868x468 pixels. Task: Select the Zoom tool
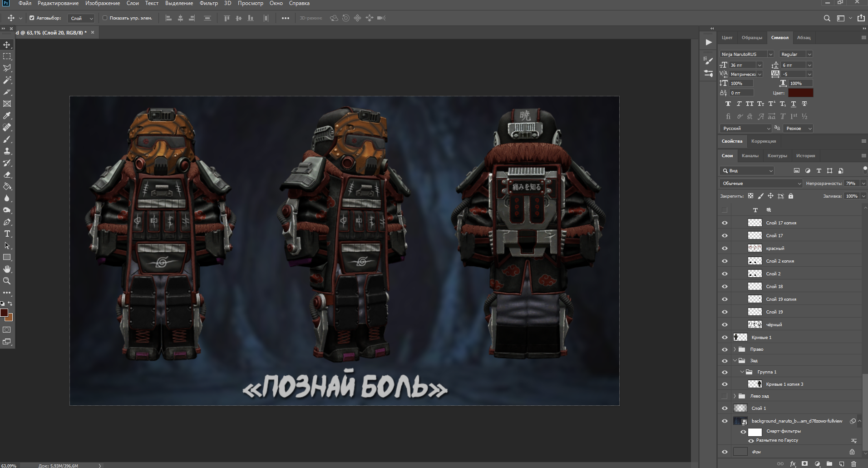[7, 281]
